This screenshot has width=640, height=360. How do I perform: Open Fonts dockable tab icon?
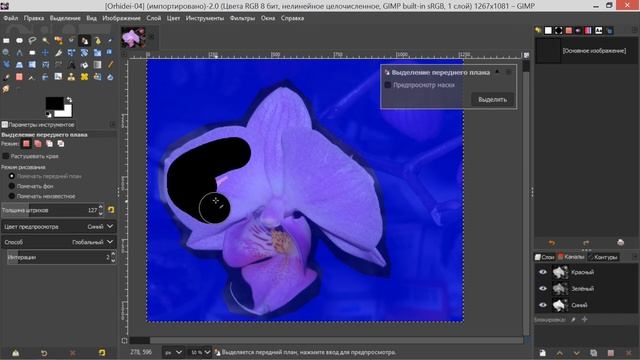point(599,30)
